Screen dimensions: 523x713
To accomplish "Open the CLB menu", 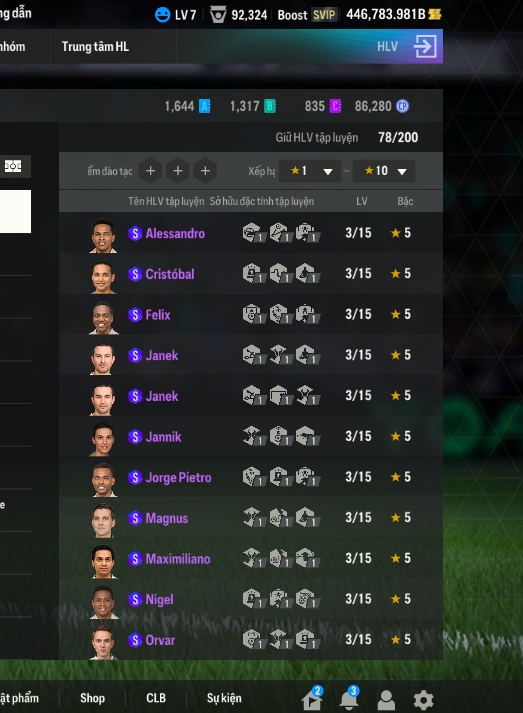I will point(156,698).
